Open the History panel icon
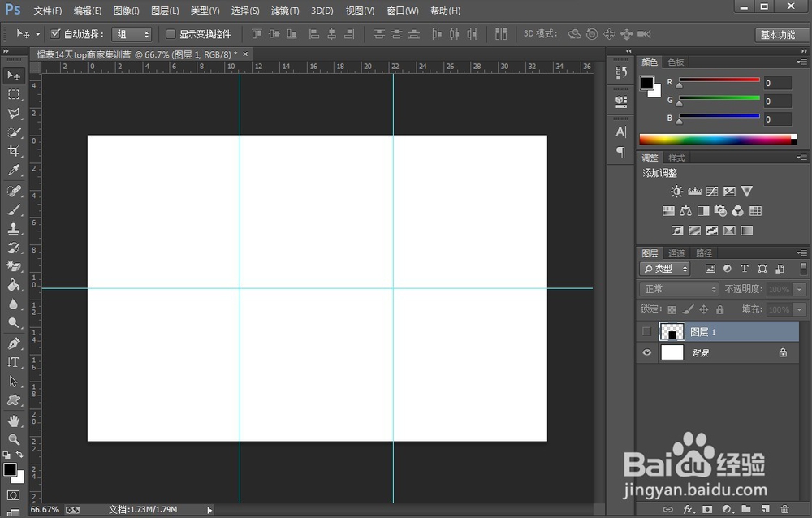The image size is (812, 518). click(621, 72)
